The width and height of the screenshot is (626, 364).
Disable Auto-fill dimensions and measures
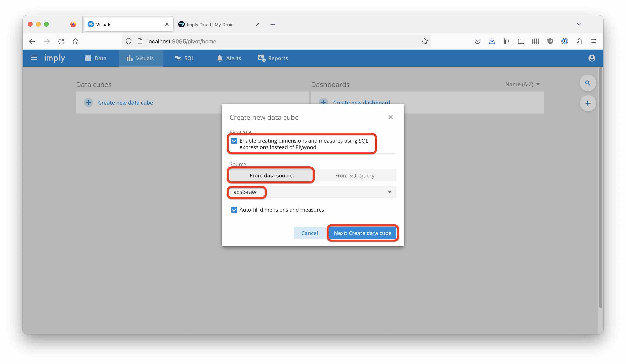click(x=234, y=210)
